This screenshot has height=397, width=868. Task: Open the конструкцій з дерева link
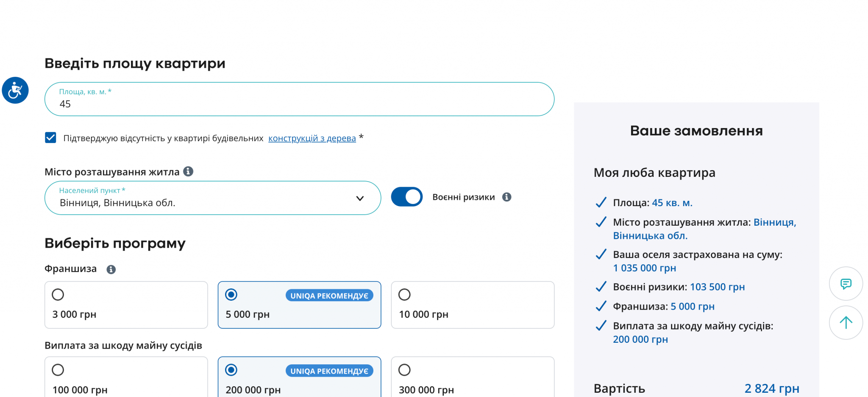click(x=312, y=138)
